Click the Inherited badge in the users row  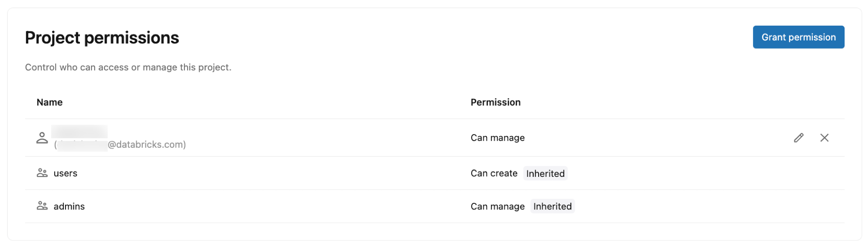pos(545,173)
